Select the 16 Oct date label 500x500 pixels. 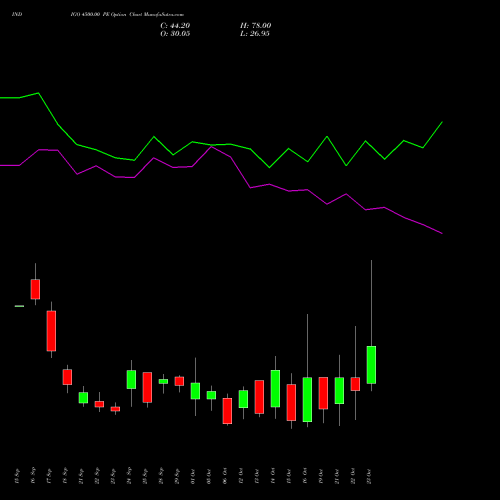pyautogui.click(x=305, y=476)
